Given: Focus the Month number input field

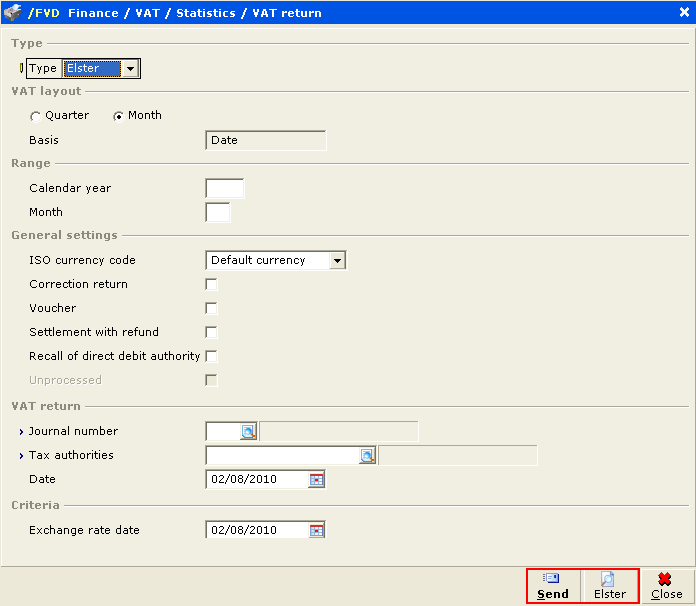Looking at the screenshot, I should 217,212.
